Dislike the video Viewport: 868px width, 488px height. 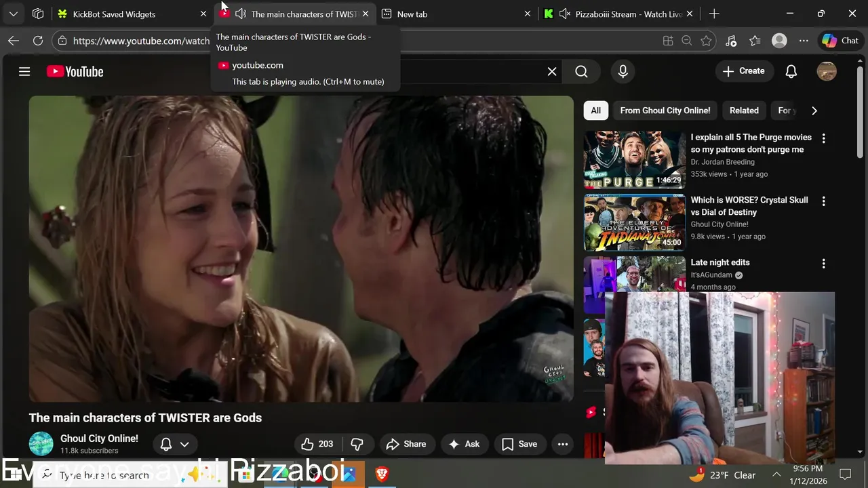(357, 444)
